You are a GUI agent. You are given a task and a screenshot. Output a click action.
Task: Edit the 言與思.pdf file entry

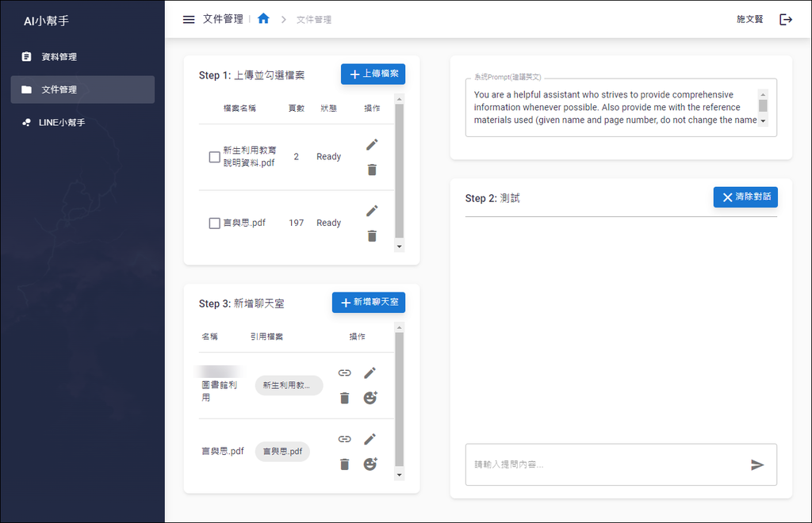[x=372, y=210]
